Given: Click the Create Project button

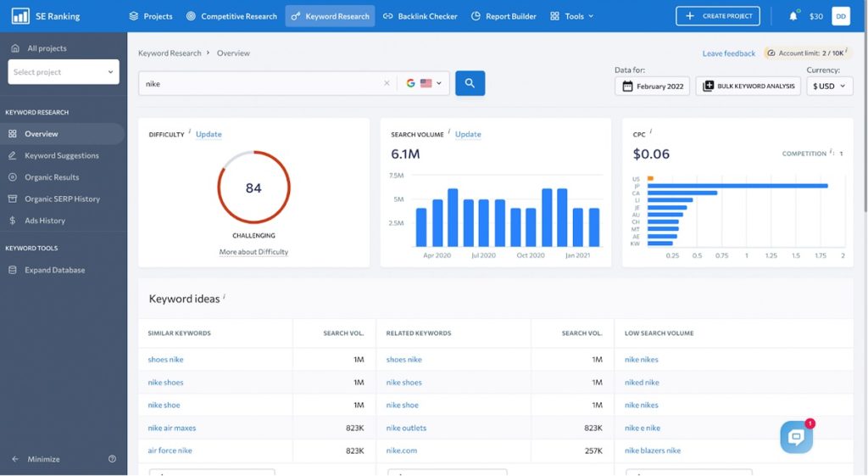Looking at the screenshot, I should [x=718, y=16].
